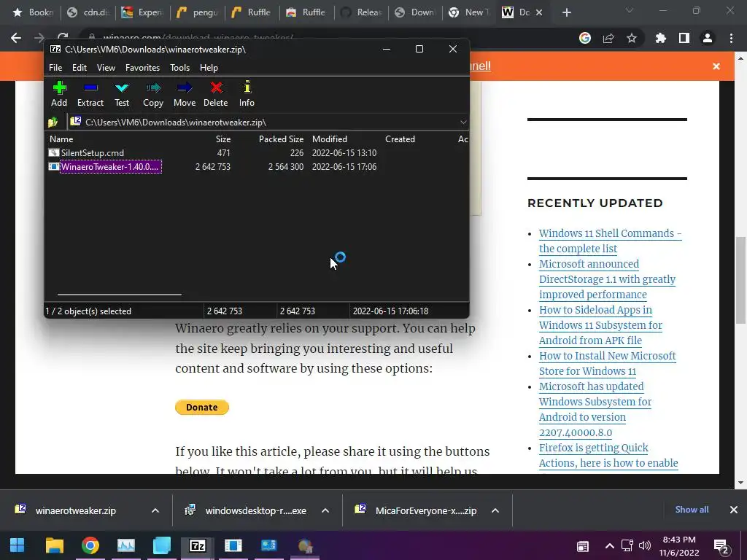
Task: Click the Google icon in address bar
Action: 584,38
